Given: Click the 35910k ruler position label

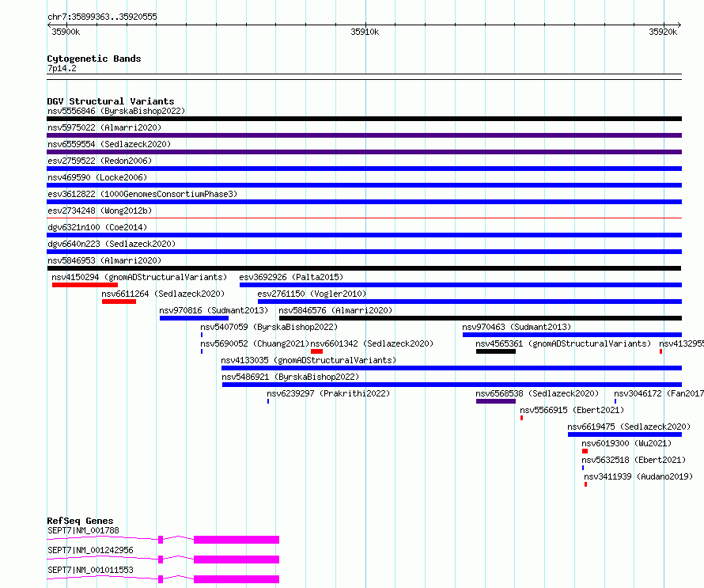Looking at the screenshot, I should (365, 32).
